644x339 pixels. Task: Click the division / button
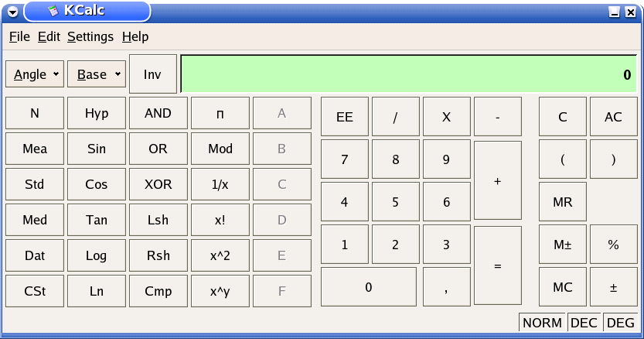coord(396,116)
